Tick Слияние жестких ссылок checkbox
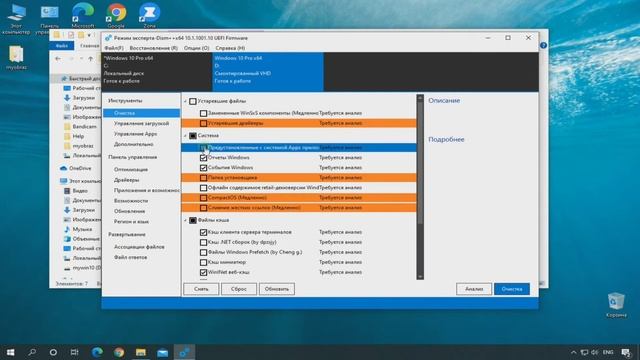Image resolution: width=640 pixels, height=360 pixels. coord(203,208)
